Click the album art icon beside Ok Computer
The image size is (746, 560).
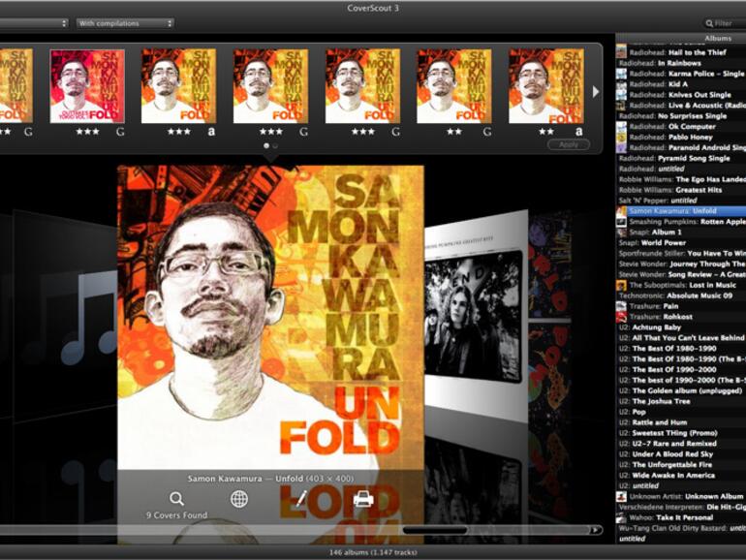[x=621, y=127]
